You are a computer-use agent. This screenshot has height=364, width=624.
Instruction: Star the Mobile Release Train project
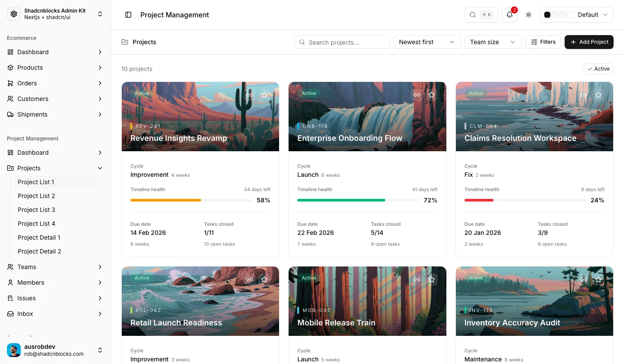[432, 279]
